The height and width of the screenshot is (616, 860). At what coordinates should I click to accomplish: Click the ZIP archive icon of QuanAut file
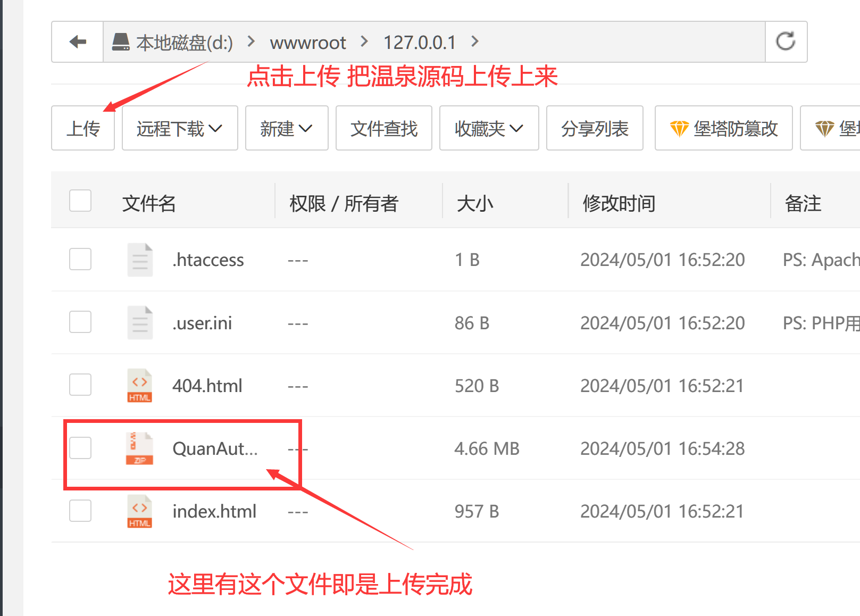[139, 448]
